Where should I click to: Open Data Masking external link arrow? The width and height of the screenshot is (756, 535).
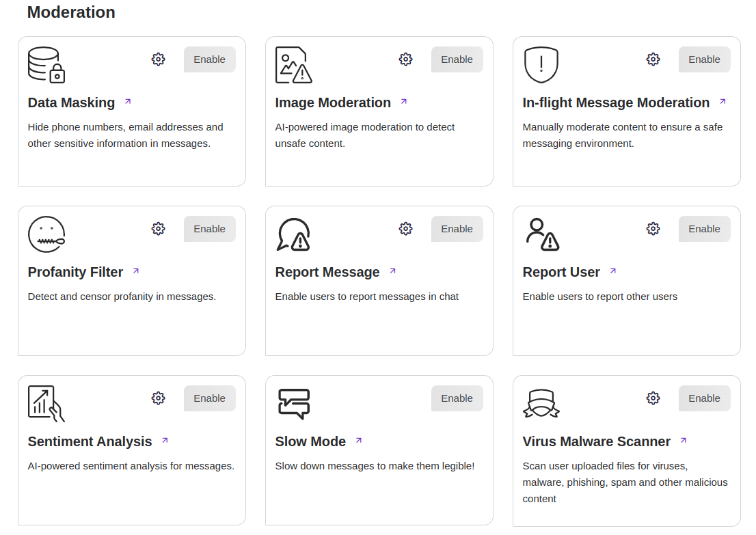(x=128, y=102)
